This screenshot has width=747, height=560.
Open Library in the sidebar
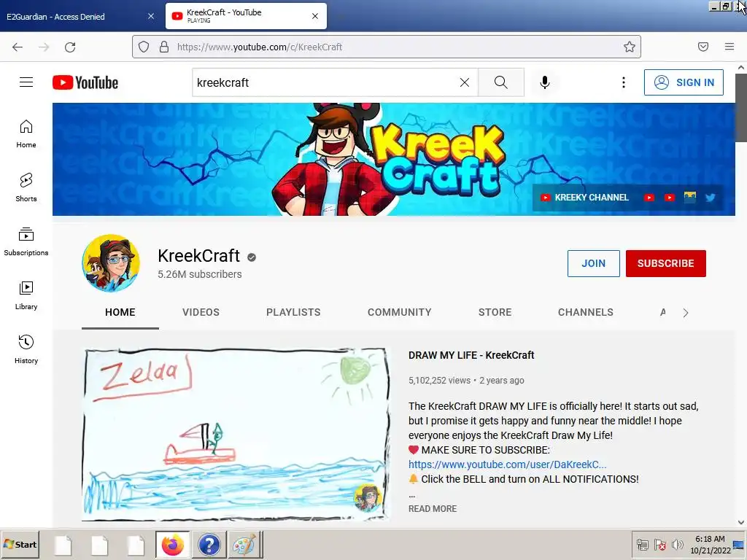click(x=26, y=296)
